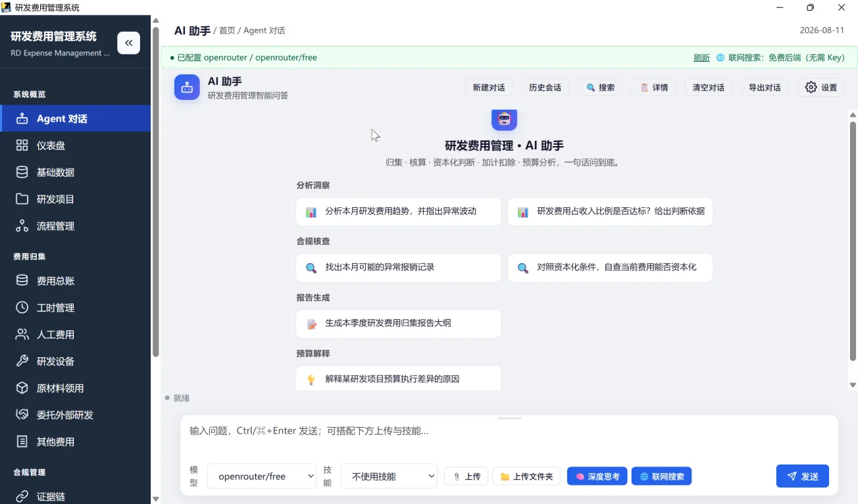
Task: Click the 工时管理 clock icon
Action: (22, 308)
